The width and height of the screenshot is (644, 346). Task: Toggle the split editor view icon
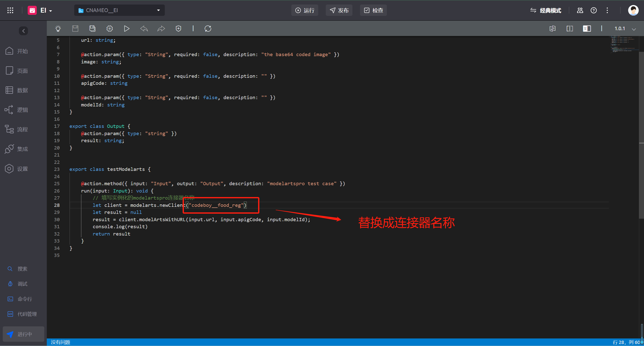(570, 29)
